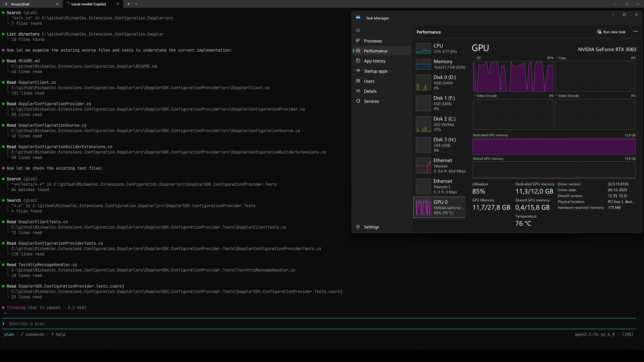Click 'Read DopplerConfigurationSource.cs' entry
This screenshot has height=362, width=644.
pos(46,125)
